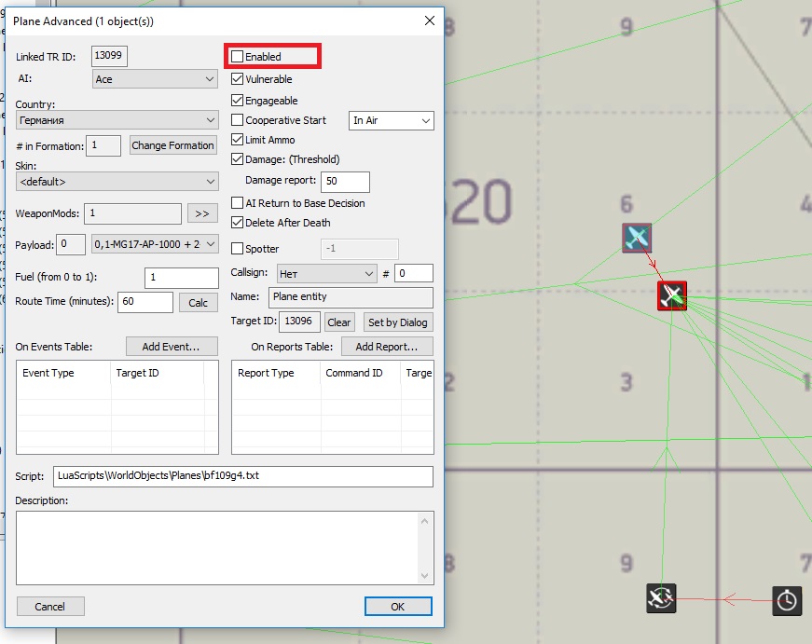Click the Change Formation button
This screenshot has height=644, width=812.
[x=172, y=145]
